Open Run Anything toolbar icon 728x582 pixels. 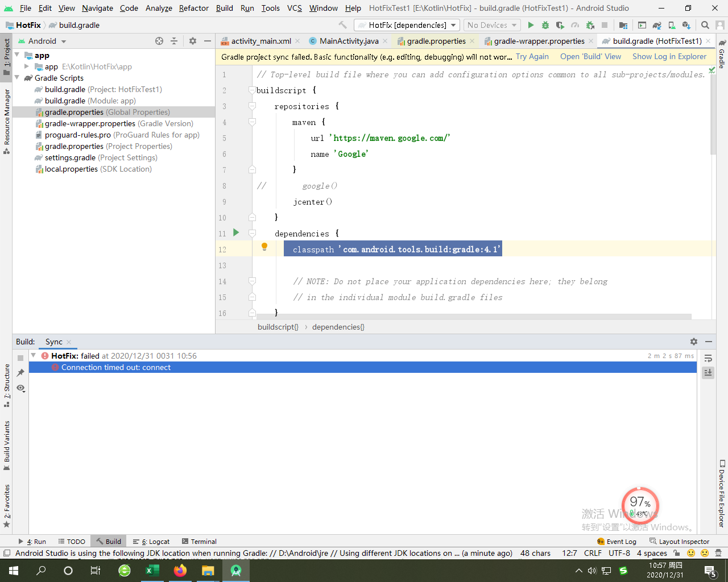pos(642,25)
